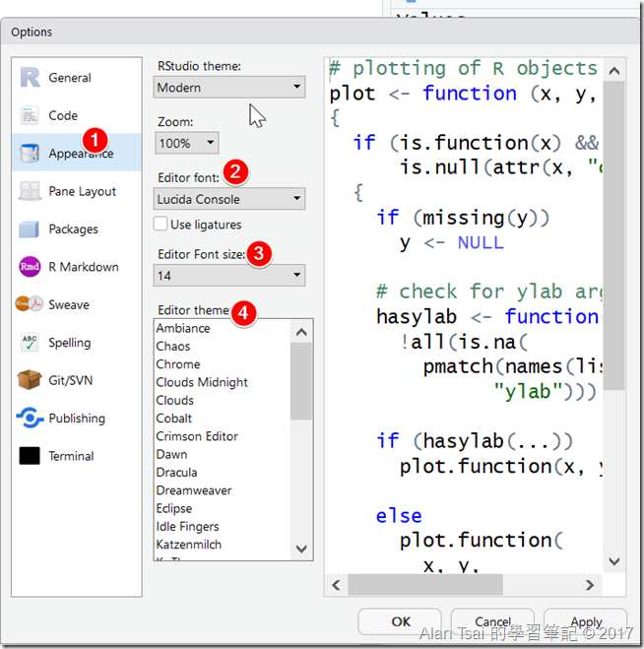Screen dimensions: 644x649
Task: Click the code preview scroll down arrow
Action: pos(614,561)
